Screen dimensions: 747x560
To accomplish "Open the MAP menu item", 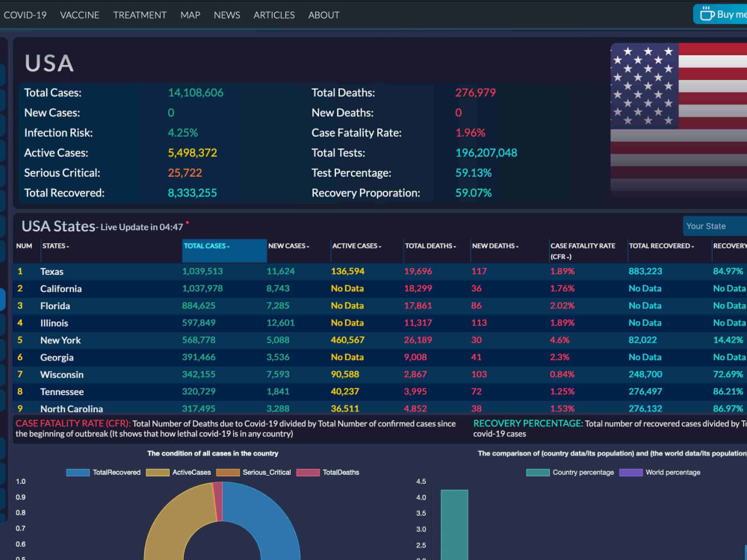I will [190, 15].
